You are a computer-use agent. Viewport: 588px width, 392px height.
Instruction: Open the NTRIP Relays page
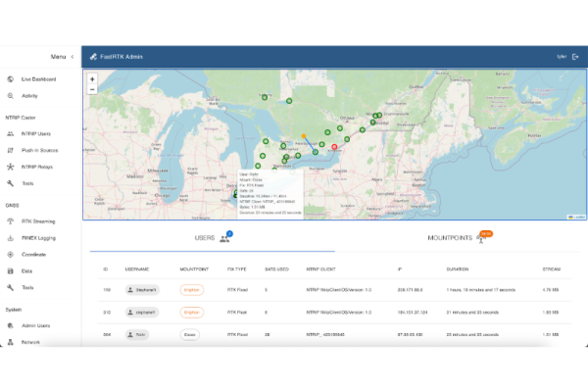[x=37, y=167]
